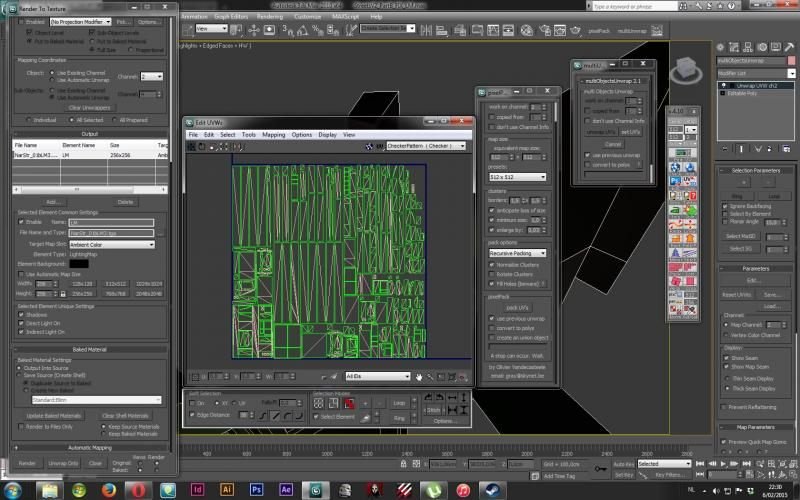The width and height of the screenshot is (800, 500).
Task: Open the 512 x 512 presets dropdown
Action: (517, 177)
